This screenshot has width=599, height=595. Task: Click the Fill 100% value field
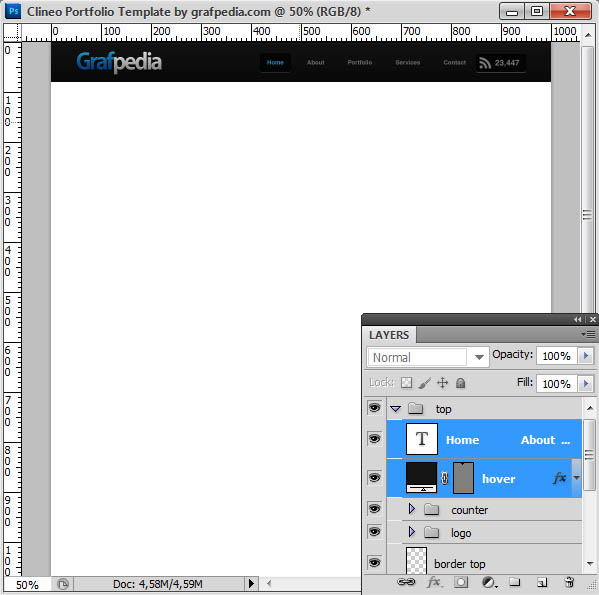(x=557, y=383)
